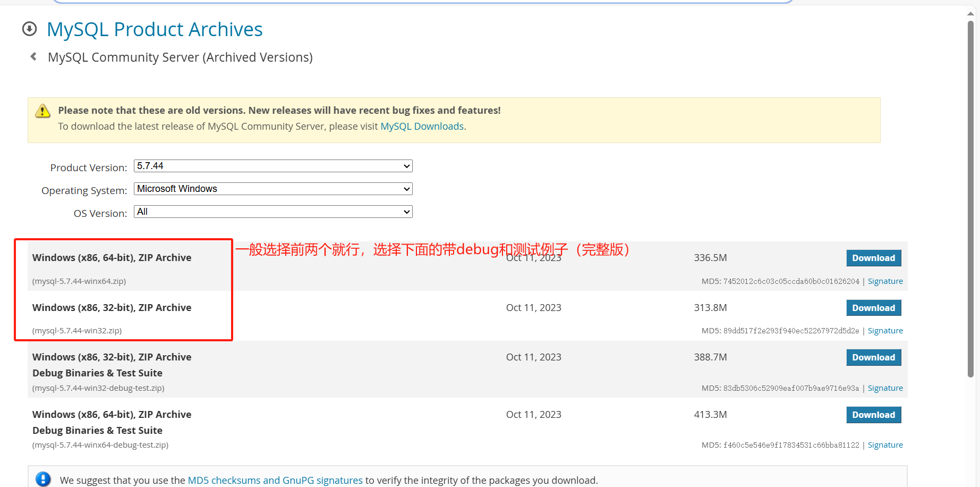Download the 64-bit debug-test zip (413.3M)
Screen dimensions: 980x487
pos(873,415)
